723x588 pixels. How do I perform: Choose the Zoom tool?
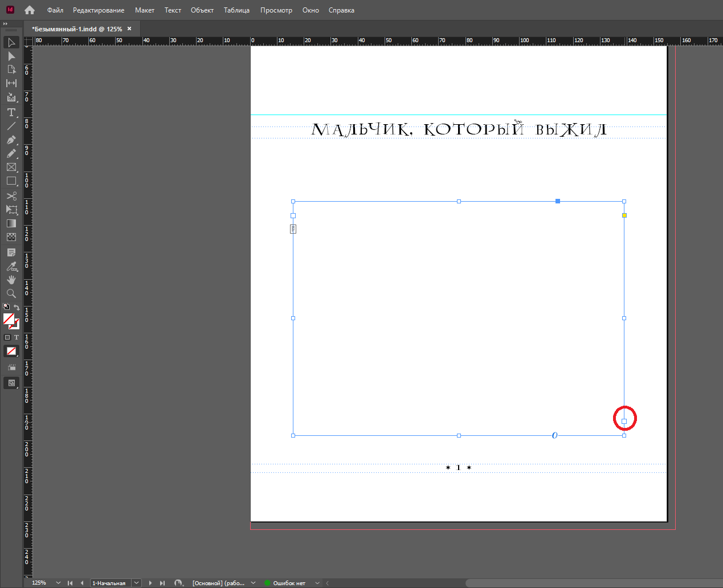tap(11, 293)
